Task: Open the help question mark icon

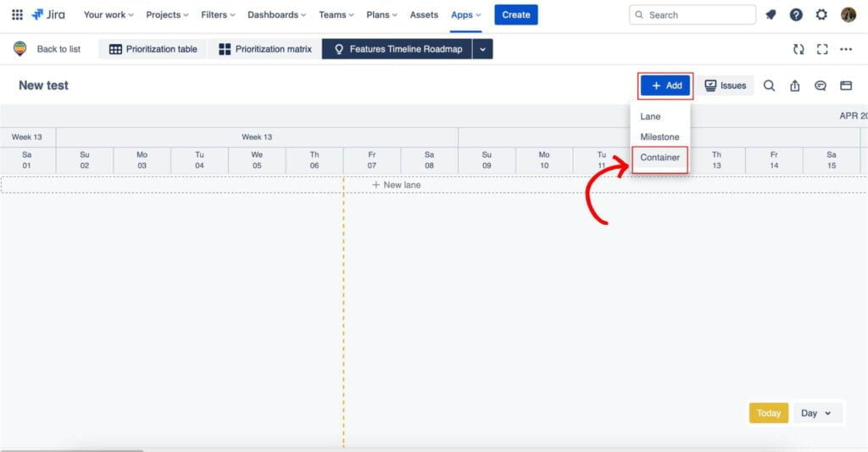Action: (796, 15)
